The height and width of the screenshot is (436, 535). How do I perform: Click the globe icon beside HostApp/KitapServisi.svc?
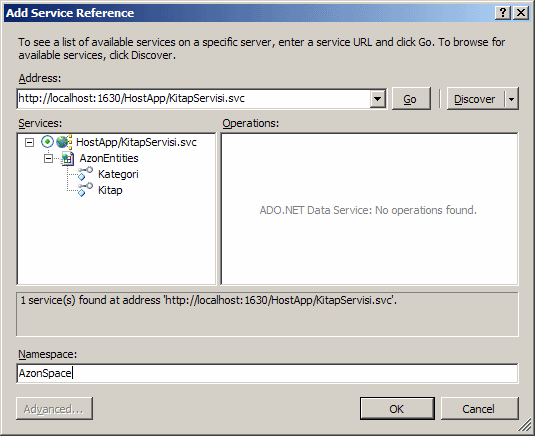pyautogui.click(x=64, y=142)
